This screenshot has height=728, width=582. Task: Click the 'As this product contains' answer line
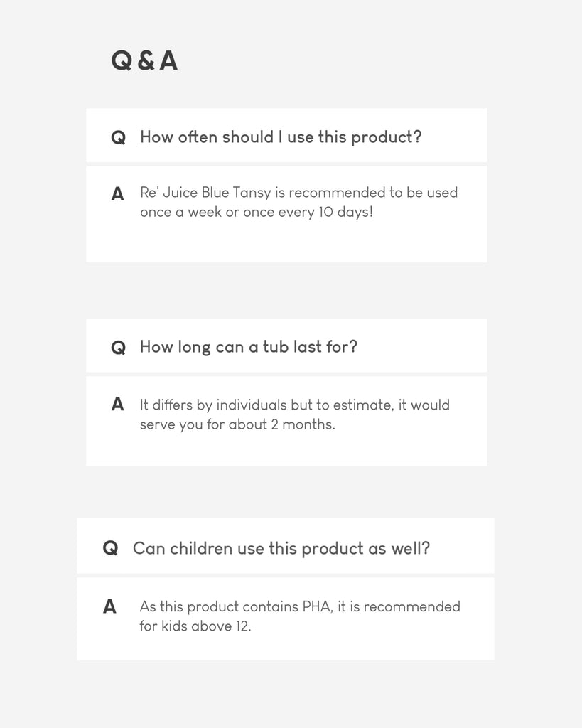(x=219, y=607)
